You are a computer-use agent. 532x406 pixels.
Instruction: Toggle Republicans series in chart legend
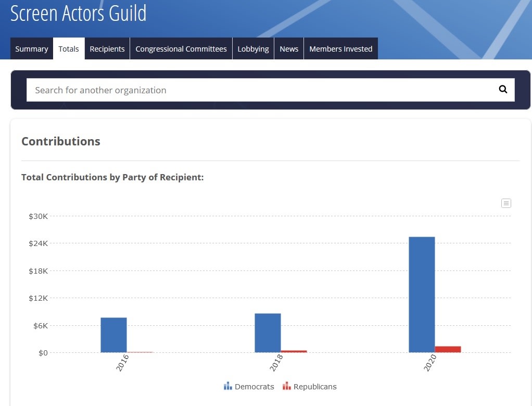(309, 386)
